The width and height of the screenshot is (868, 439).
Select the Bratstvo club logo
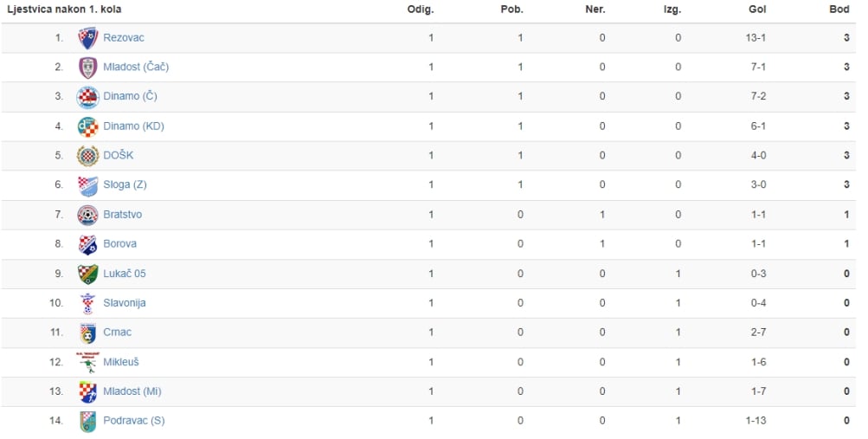tap(88, 215)
